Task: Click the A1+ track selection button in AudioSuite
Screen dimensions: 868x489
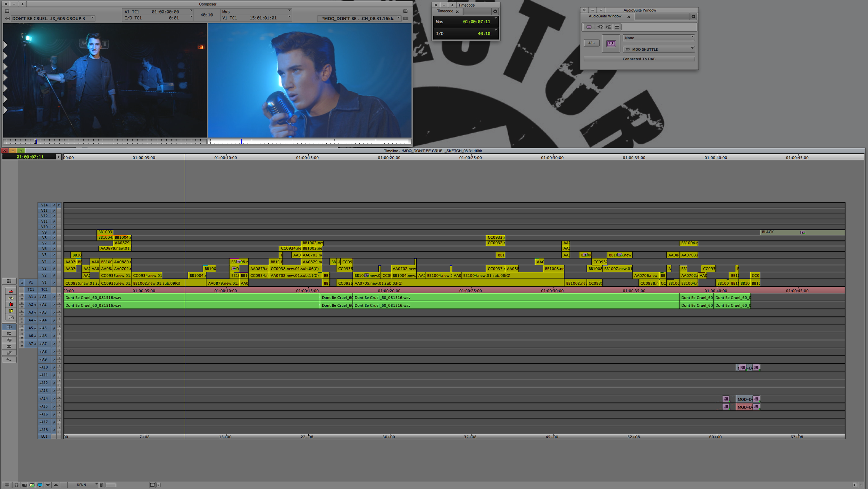Action: click(x=592, y=43)
